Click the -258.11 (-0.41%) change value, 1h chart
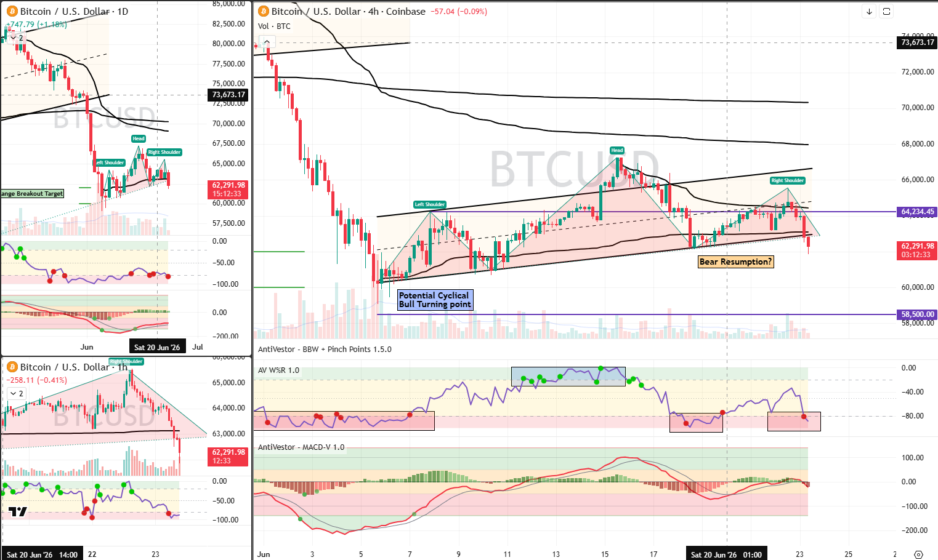This screenshot has width=938, height=560. [x=36, y=380]
